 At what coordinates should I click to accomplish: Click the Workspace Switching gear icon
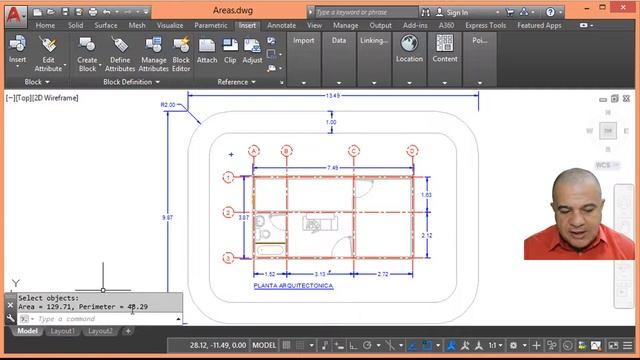(513, 346)
